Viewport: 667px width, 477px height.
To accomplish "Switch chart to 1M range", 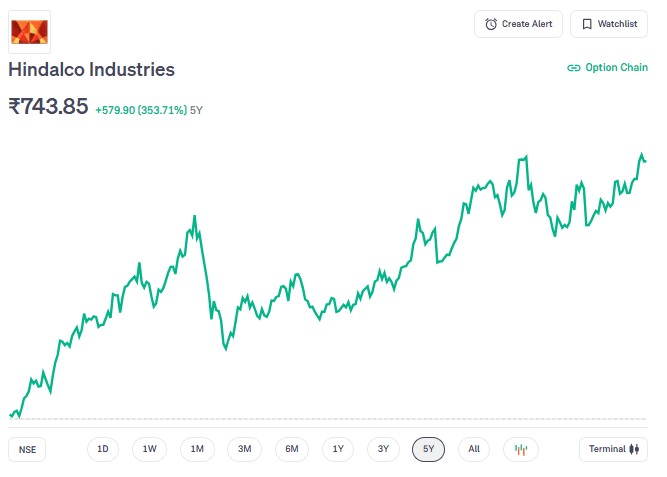I will point(197,449).
